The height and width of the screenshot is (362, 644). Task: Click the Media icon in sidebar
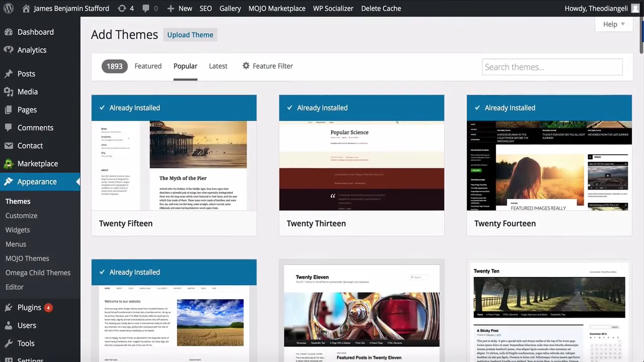coord(9,92)
